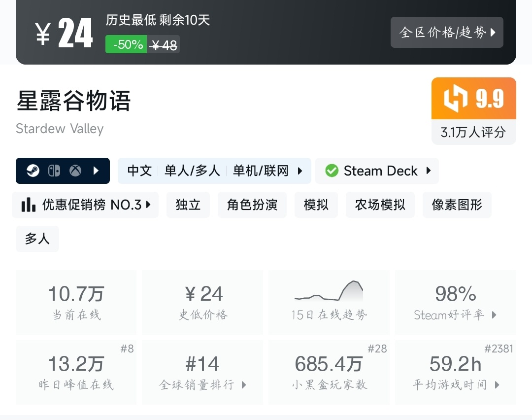This screenshot has height=420, width=532.
Task: Tap the Xbox platform icon
Action: [75, 171]
